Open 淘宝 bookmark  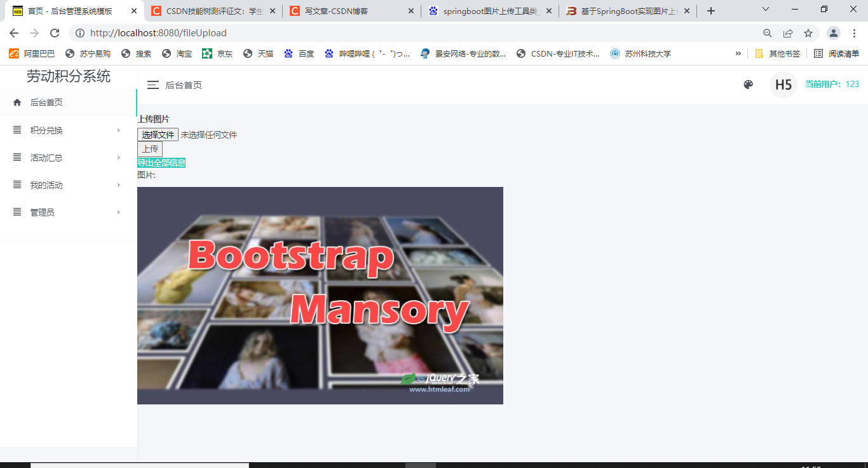click(177, 53)
